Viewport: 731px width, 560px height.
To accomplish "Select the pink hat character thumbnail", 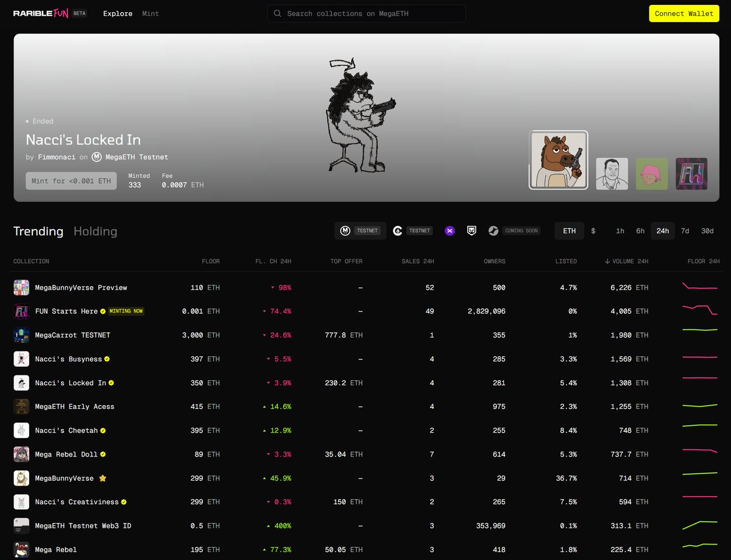I will pyautogui.click(x=652, y=174).
